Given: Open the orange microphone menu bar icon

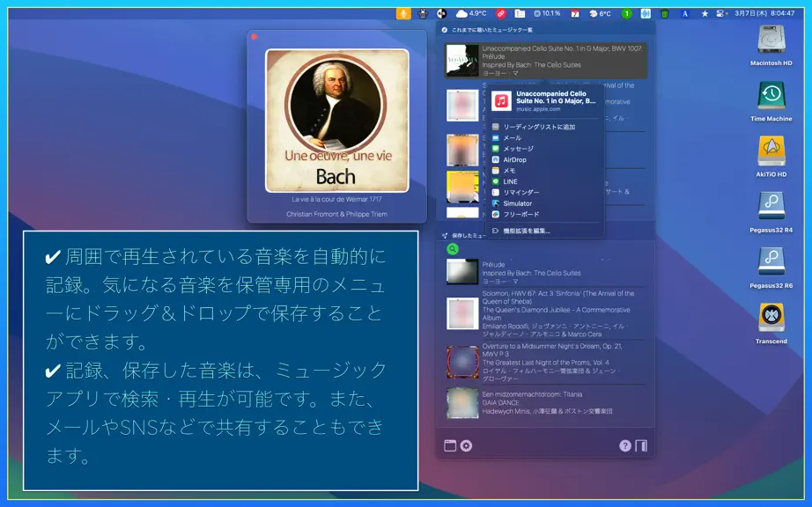Looking at the screenshot, I should 403,13.
